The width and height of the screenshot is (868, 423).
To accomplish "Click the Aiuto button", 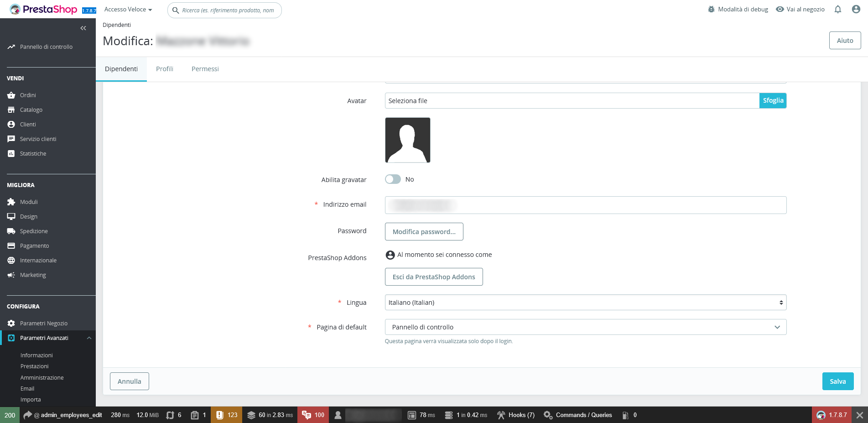I will [845, 41].
